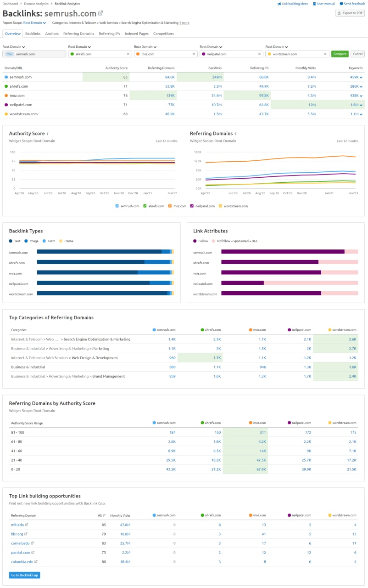Remove moz.com from the comparison fields
368x588 pixels.
[193, 54]
